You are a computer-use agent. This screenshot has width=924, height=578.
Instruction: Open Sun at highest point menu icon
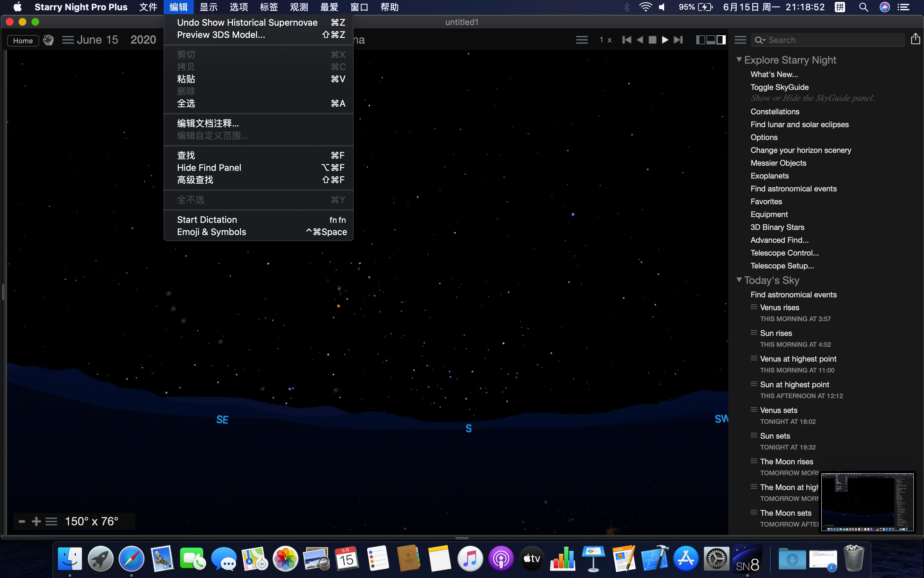point(754,384)
